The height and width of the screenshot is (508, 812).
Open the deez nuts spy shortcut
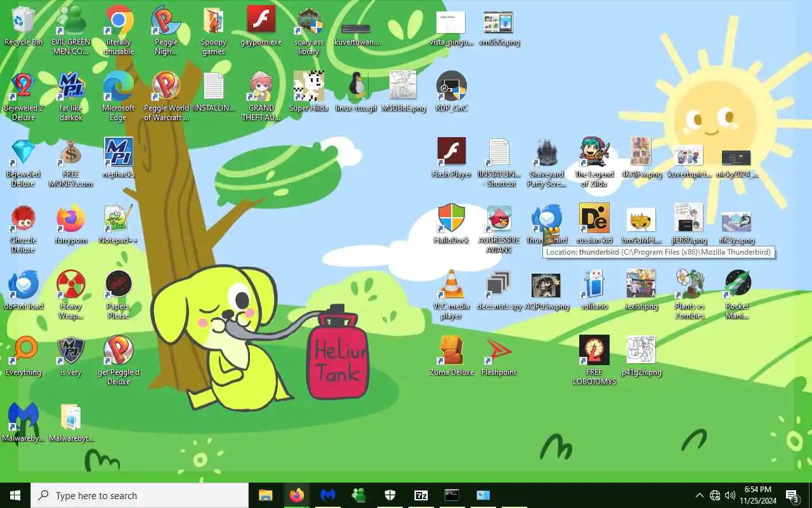coord(499,291)
